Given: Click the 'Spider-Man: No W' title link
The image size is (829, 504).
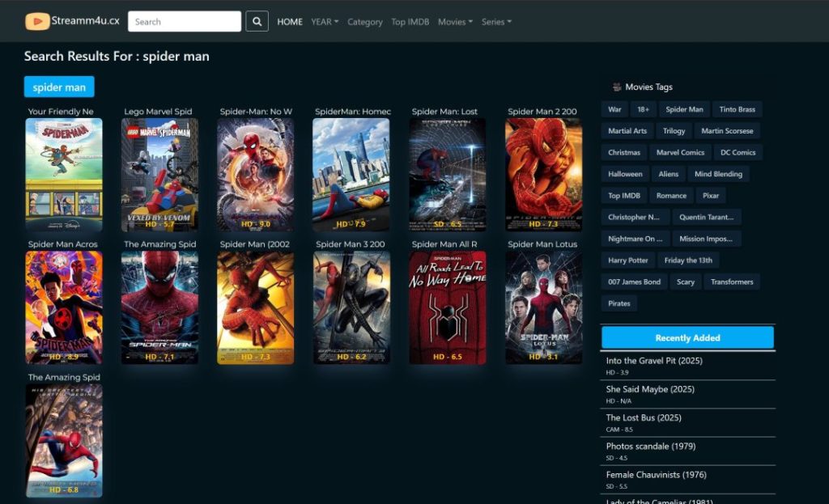Looking at the screenshot, I should coord(256,112).
